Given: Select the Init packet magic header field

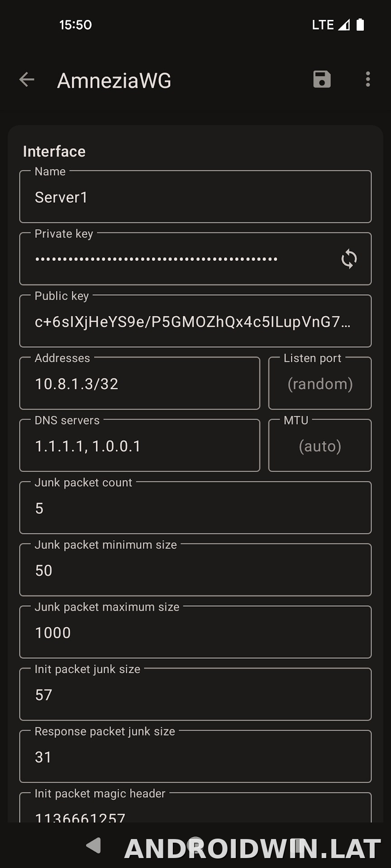Looking at the screenshot, I should click(195, 808).
